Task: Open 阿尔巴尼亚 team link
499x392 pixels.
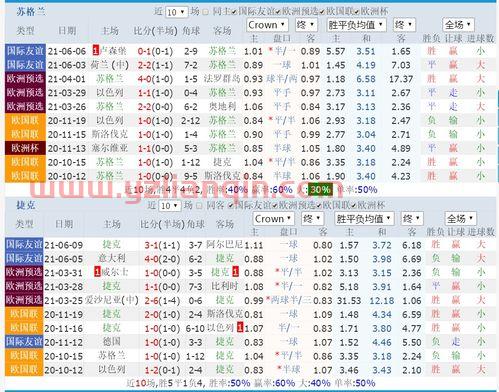Action: (x=224, y=244)
